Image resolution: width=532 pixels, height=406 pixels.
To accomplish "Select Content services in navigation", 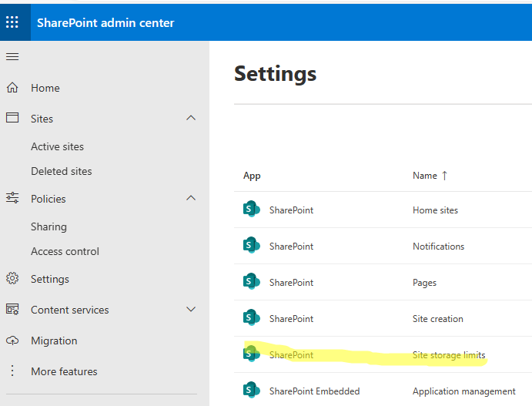I will point(69,310).
